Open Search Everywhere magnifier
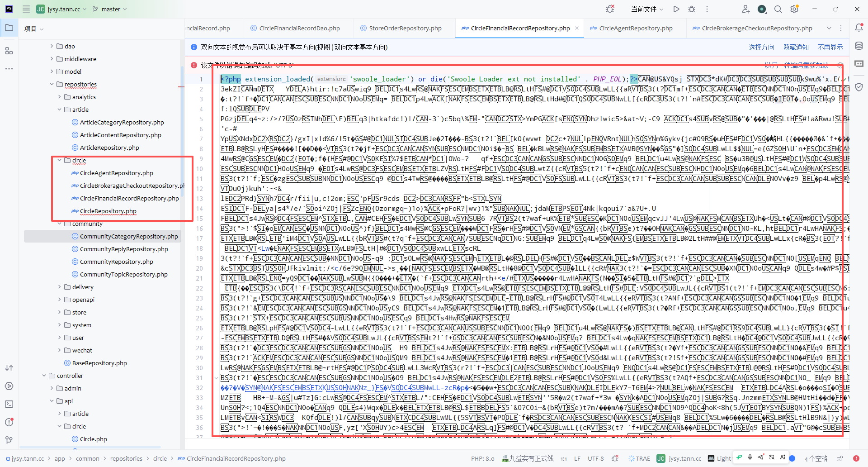Screen dimensions: 868x467 click(x=778, y=9)
